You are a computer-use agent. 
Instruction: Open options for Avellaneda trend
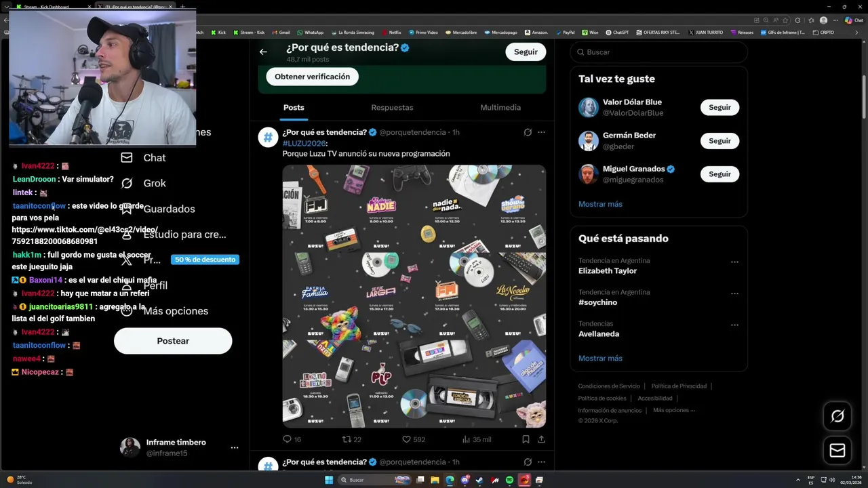pos(734,325)
